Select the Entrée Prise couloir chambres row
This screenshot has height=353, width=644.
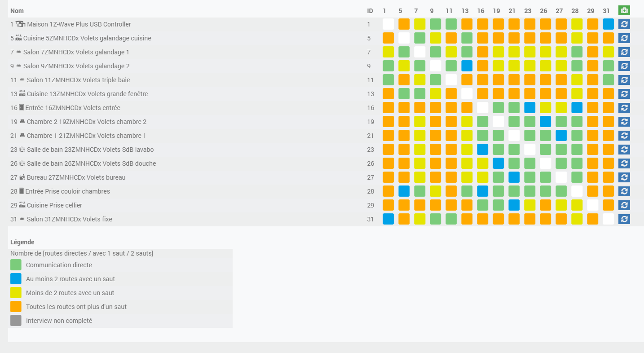(x=67, y=191)
